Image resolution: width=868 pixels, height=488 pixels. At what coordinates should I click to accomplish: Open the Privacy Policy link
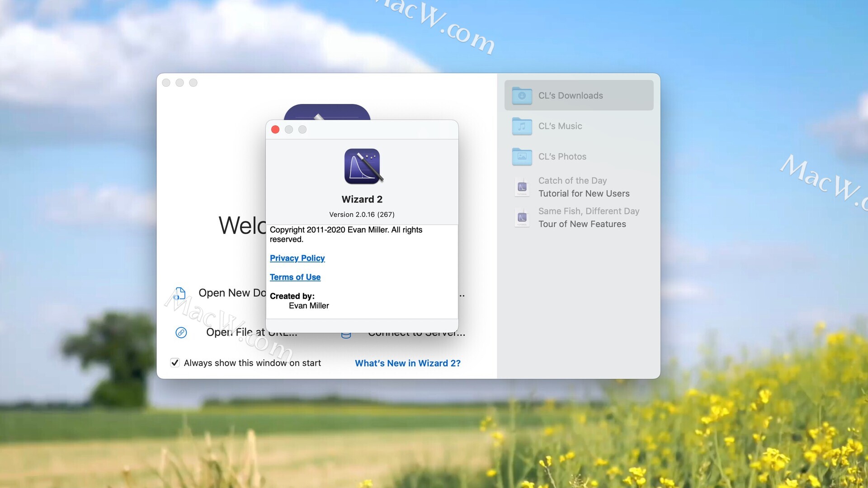(x=297, y=258)
